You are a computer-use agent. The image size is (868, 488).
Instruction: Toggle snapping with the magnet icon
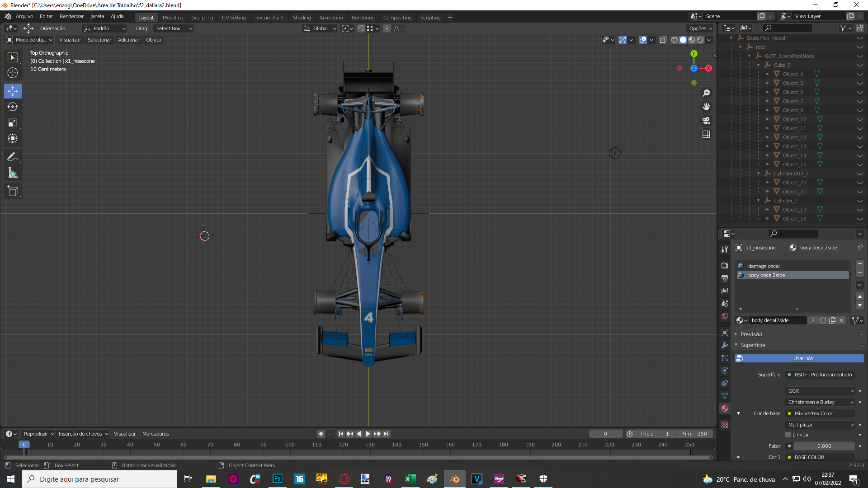click(x=361, y=28)
